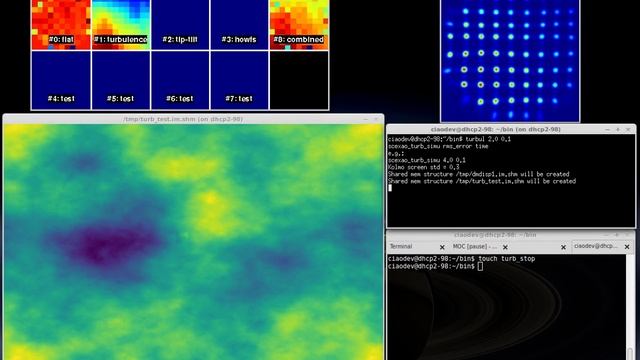Select the #3: howfs channel panel
640x360 pixels.
coord(239,24)
